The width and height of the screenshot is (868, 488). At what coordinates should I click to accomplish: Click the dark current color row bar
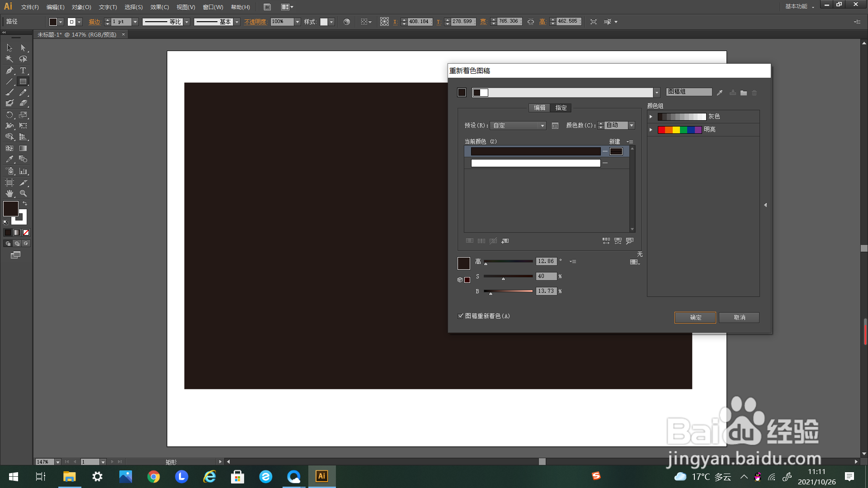click(536, 151)
